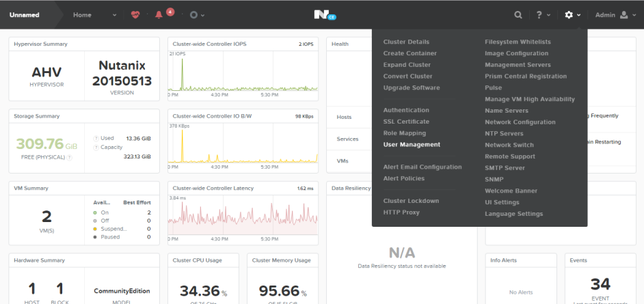Open Manage VM High Availability

(530, 99)
